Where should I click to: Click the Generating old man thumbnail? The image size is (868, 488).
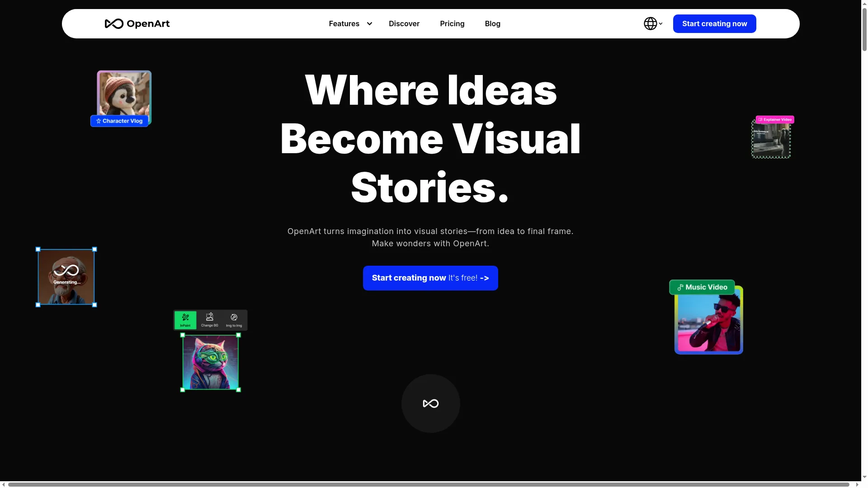tap(66, 277)
